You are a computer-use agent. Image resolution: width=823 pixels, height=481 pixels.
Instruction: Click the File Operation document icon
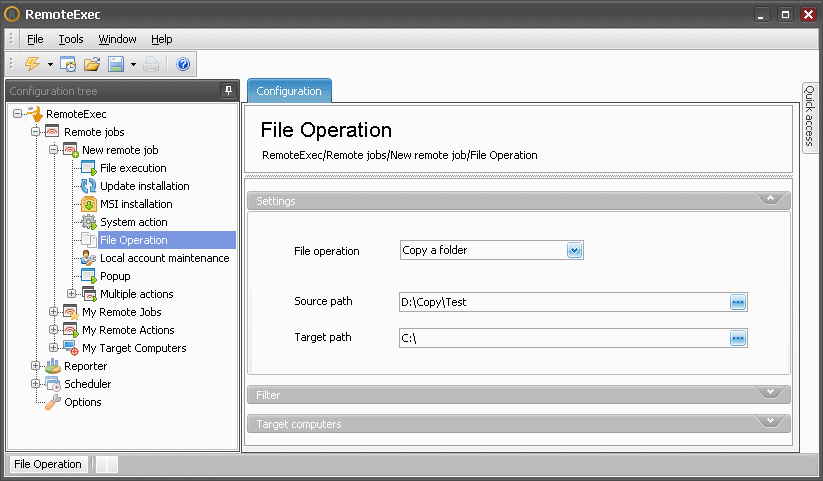[x=88, y=240]
